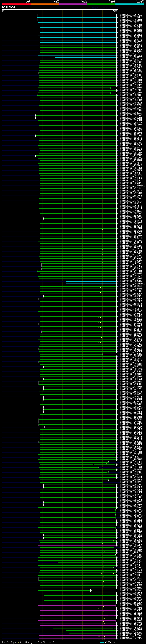
Task: Click the truncated arrowhead of UniRef100_Q336W2 alignment
Action: coord(111,88)
